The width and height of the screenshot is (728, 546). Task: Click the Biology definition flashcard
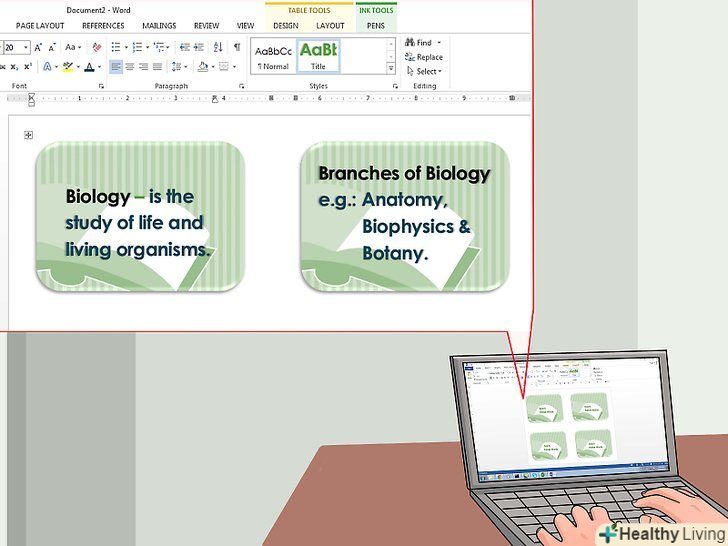[140, 217]
